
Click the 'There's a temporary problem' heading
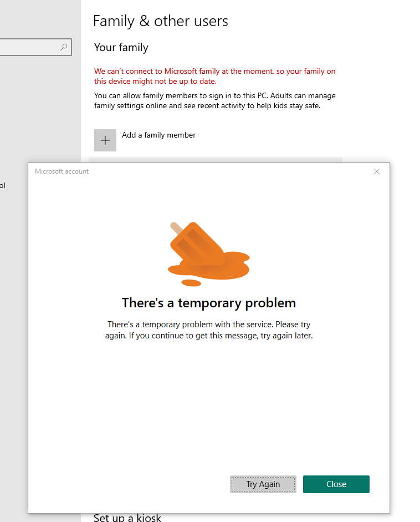(209, 303)
